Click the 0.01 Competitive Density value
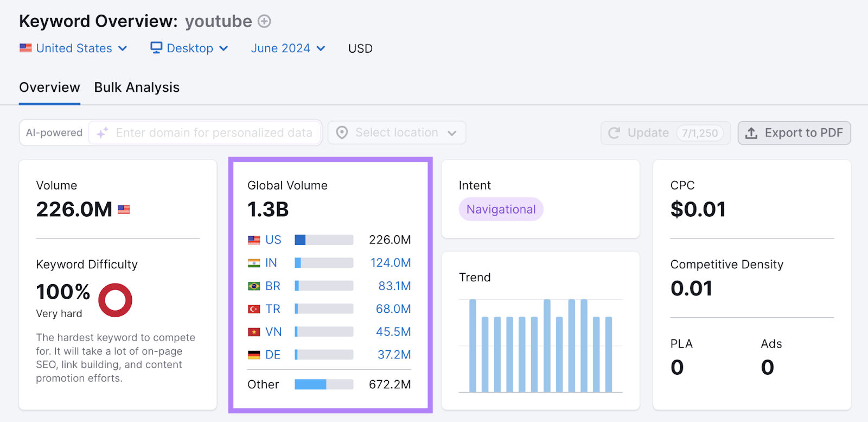The height and width of the screenshot is (422, 868). [x=691, y=288]
